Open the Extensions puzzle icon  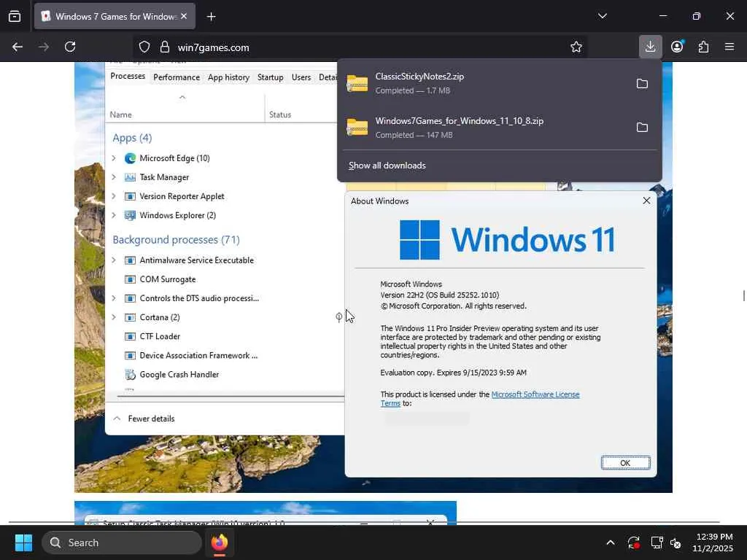point(704,47)
